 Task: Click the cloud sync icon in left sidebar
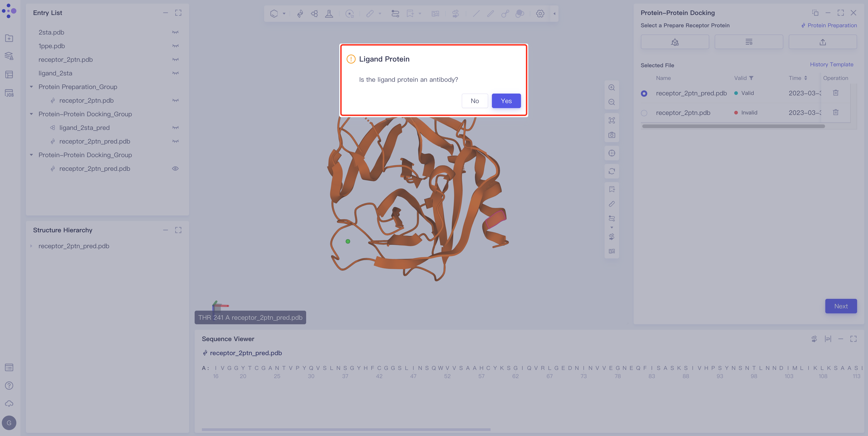pos(9,404)
